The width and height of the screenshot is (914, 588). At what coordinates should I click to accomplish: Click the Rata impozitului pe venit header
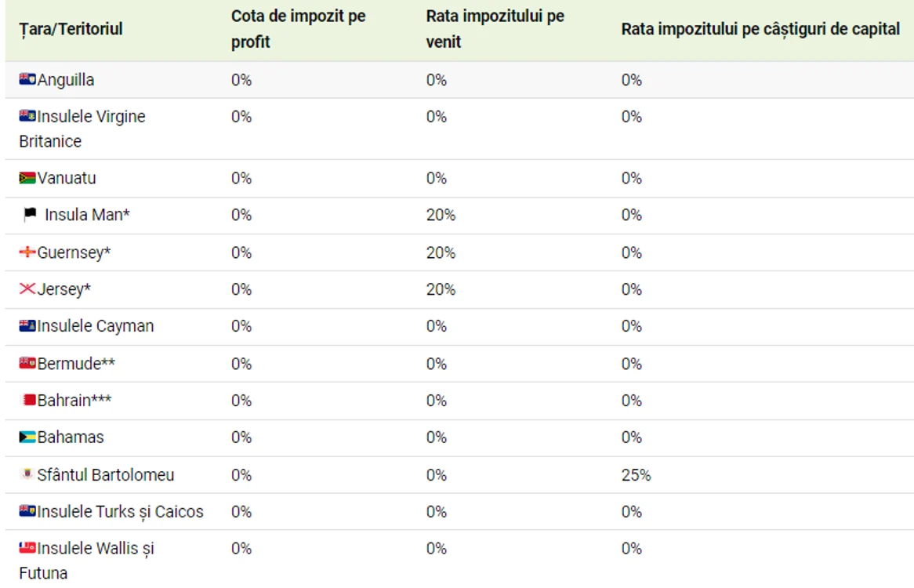click(x=495, y=29)
